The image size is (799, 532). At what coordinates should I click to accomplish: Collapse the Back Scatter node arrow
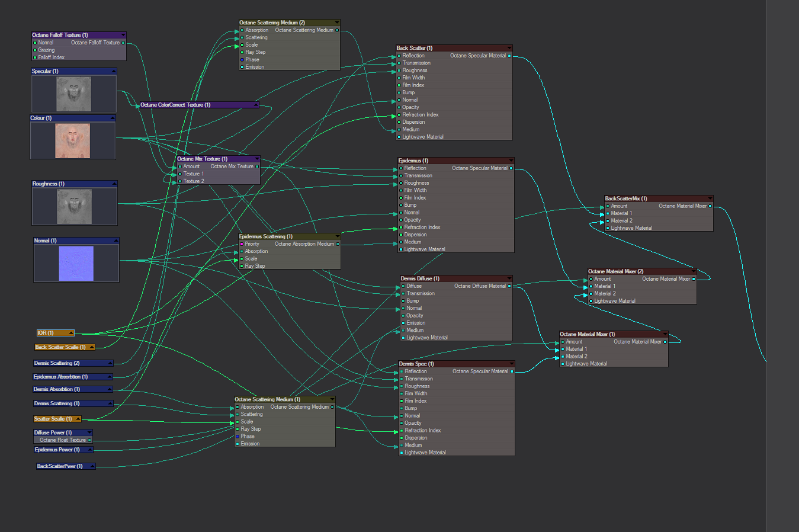(x=509, y=48)
